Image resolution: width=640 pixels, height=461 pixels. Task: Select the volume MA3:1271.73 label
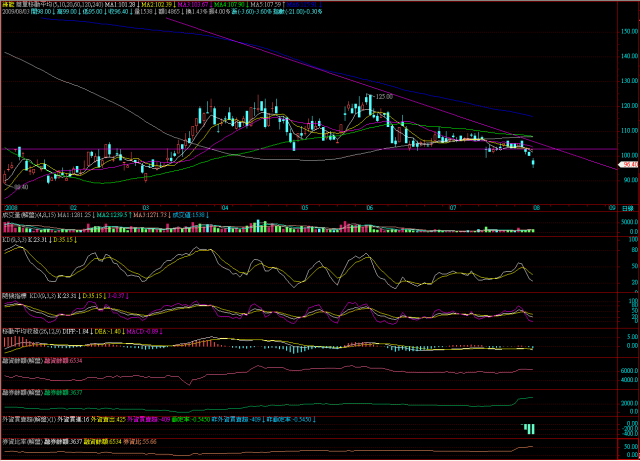(x=150, y=215)
